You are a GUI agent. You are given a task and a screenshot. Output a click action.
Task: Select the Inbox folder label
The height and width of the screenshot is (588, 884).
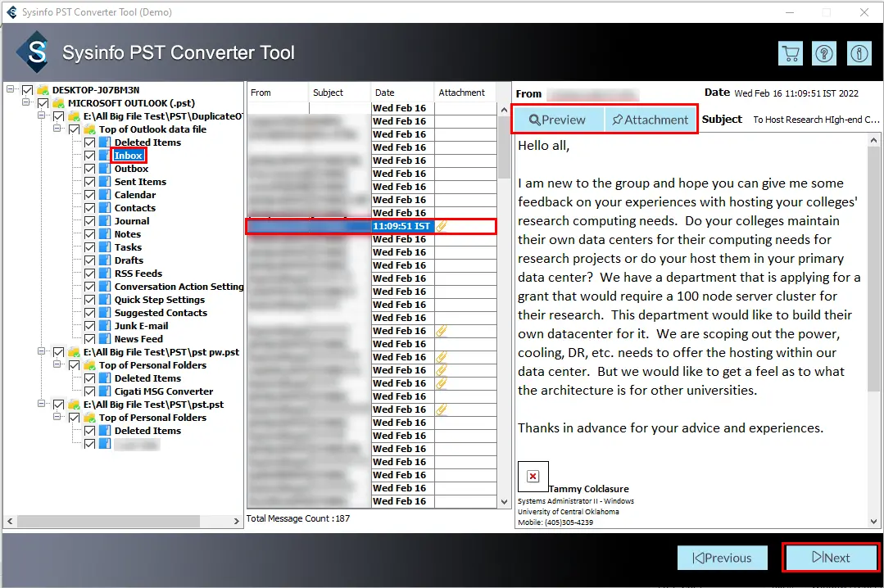point(129,156)
